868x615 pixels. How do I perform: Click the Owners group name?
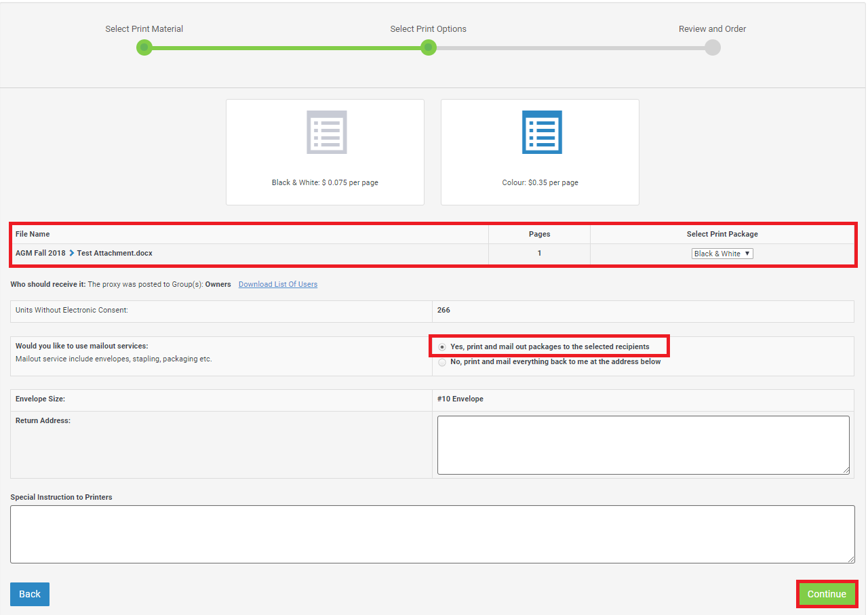218,284
